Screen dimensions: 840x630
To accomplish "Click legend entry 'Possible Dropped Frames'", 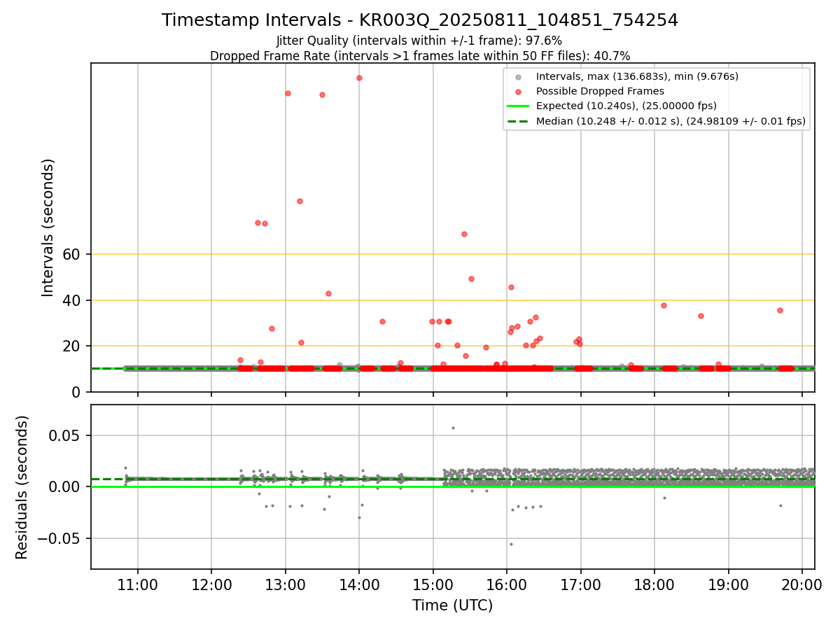I will tap(600, 91).
